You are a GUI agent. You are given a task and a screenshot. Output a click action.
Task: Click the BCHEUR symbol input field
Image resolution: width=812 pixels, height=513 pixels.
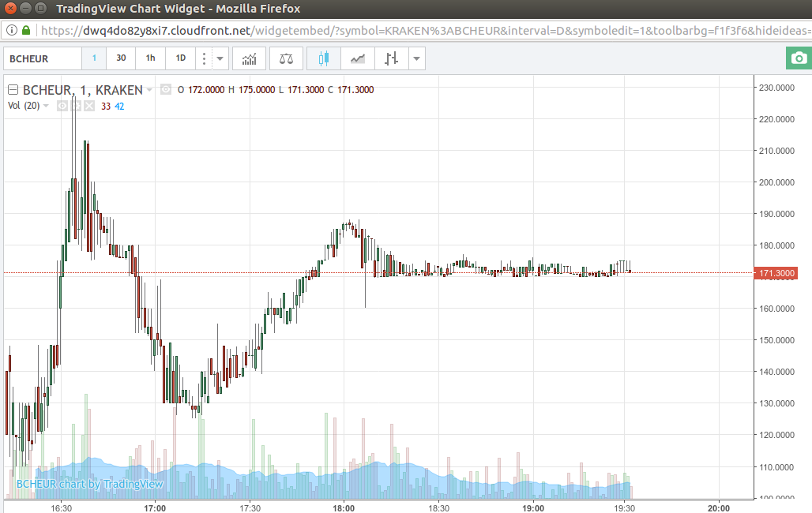43,58
